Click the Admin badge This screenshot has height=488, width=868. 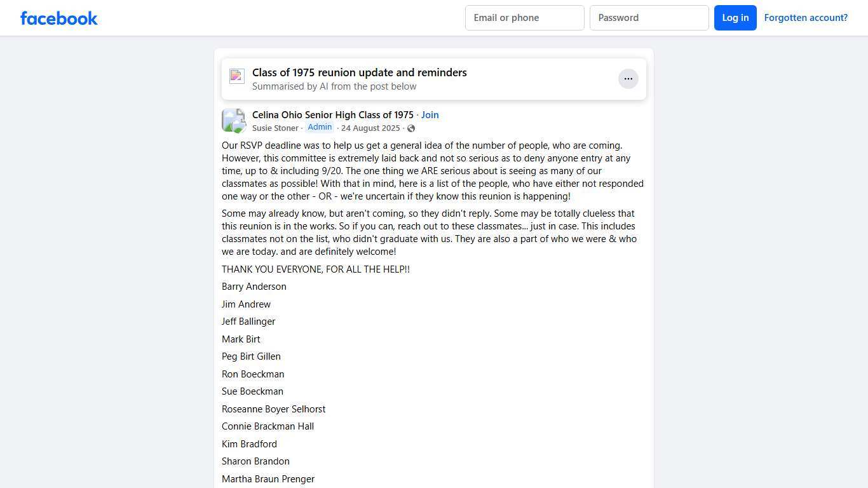click(x=320, y=127)
